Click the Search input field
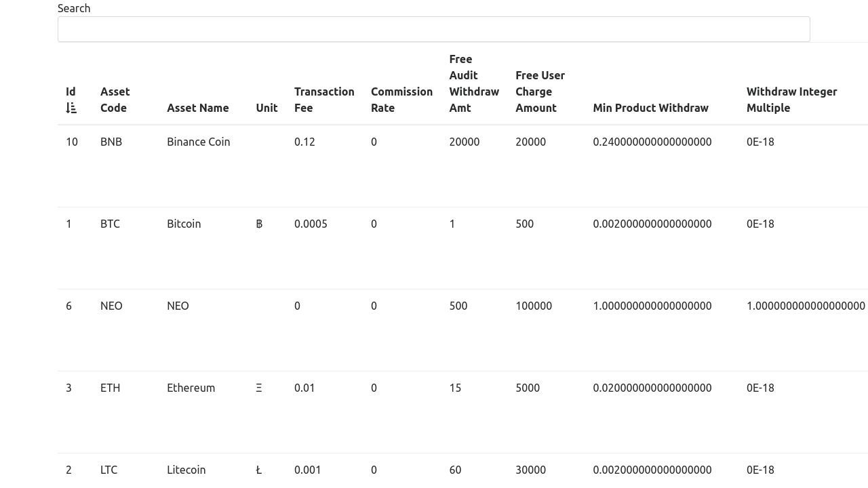This screenshot has height=488, width=868. tap(434, 29)
